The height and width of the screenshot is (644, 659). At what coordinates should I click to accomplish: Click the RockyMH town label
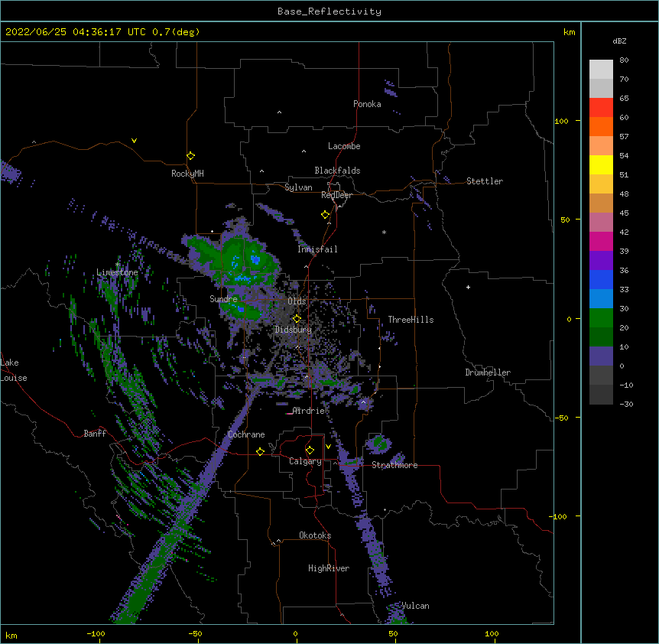click(187, 174)
